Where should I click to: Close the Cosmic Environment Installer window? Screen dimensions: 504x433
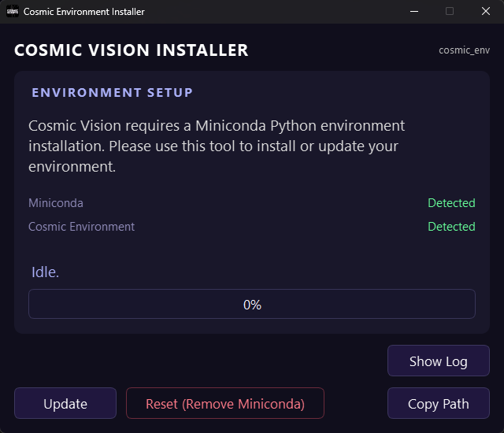[x=485, y=12]
